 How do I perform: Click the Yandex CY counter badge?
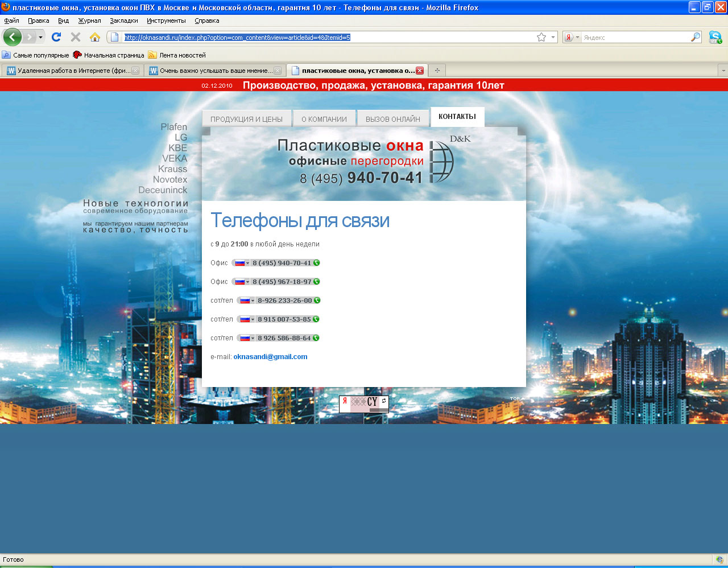(x=364, y=404)
